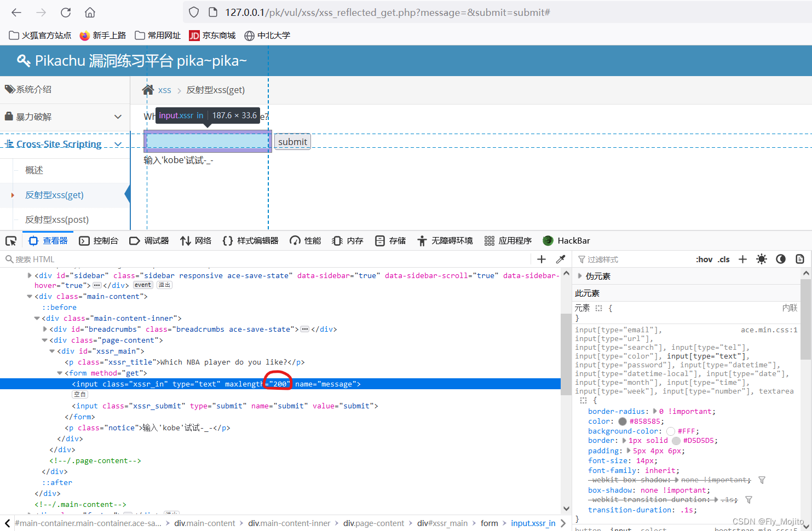
Task: Collapse the Cross-Site Scripting sidebar menu
Action: [x=65, y=144]
